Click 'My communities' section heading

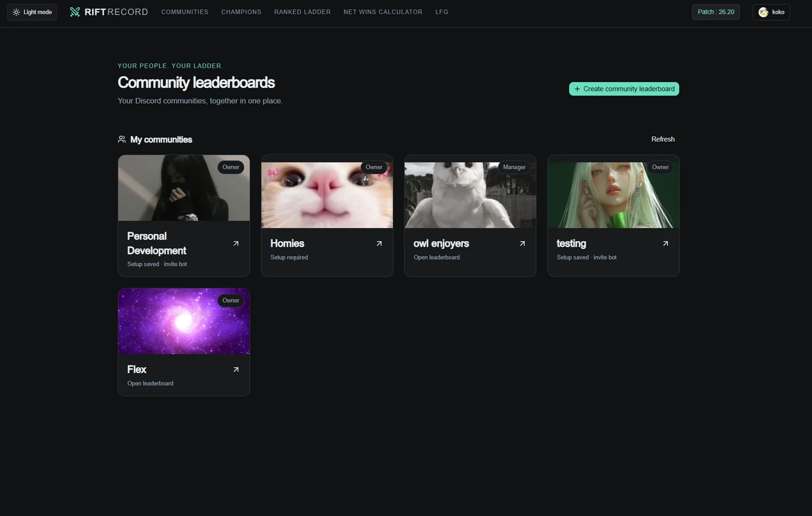point(161,140)
